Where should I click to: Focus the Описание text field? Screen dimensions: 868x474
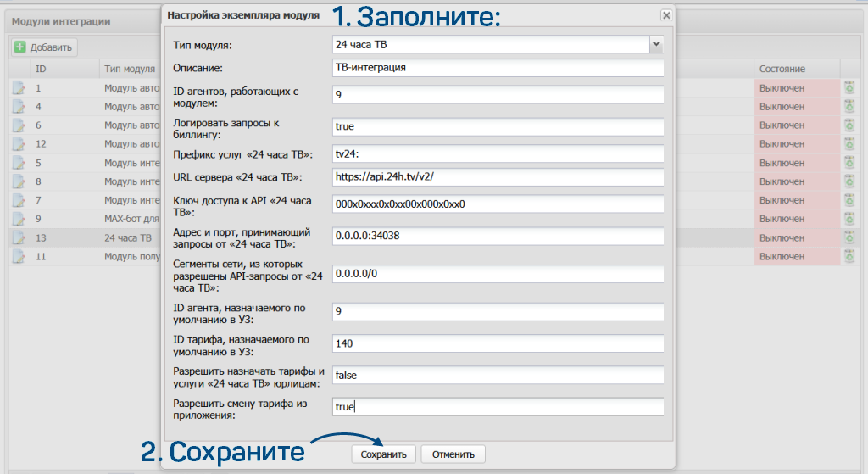click(498, 68)
